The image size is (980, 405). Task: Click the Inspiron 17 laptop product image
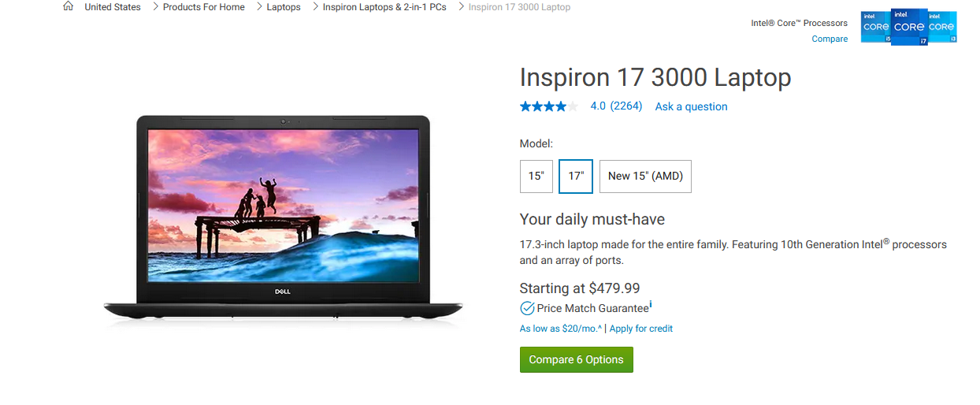284,219
